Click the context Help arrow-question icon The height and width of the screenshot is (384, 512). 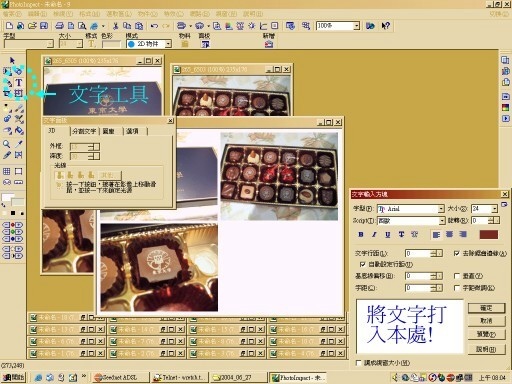[x=386, y=26]
